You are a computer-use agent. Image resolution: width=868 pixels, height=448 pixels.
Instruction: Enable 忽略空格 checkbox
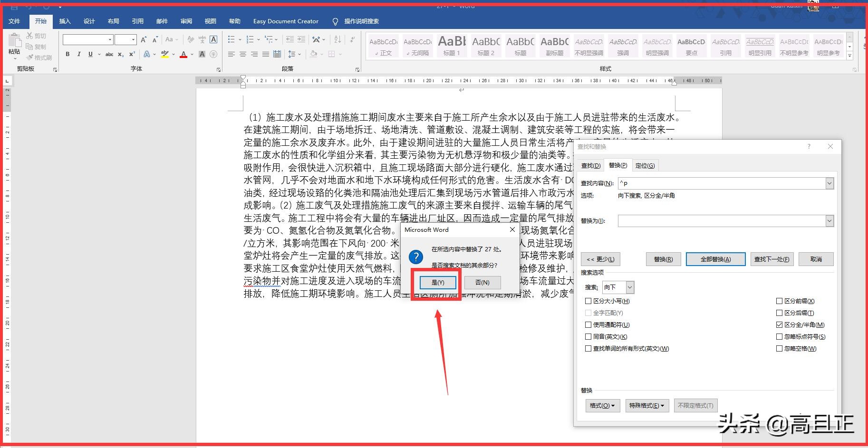(779, 348)
